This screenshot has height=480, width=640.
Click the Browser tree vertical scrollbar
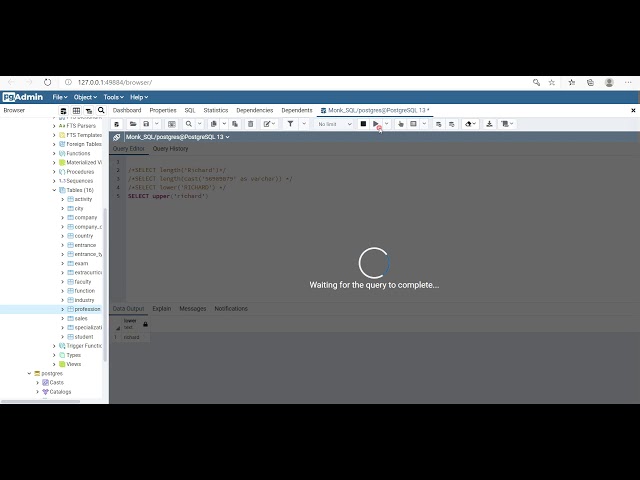point(105,284)
